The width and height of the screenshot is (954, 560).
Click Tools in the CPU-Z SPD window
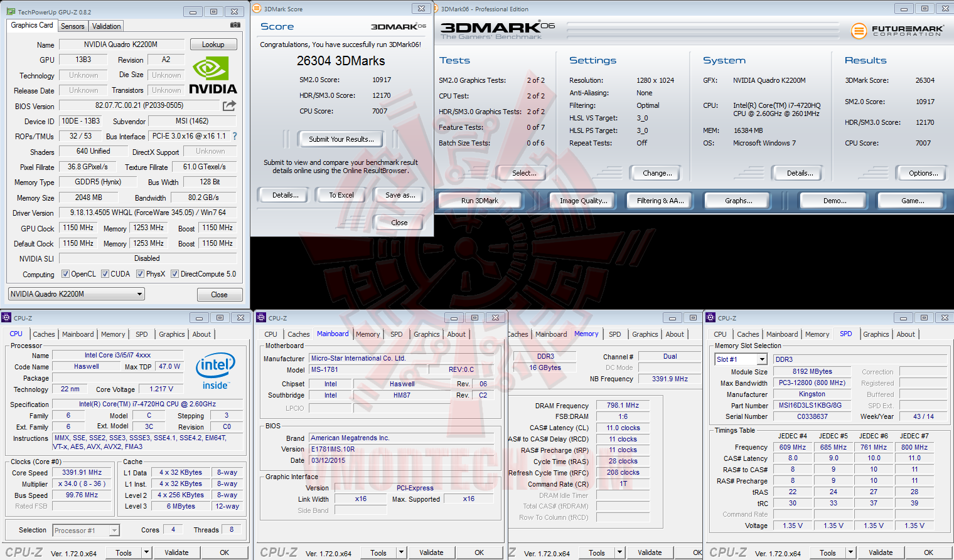pos(828,552)
